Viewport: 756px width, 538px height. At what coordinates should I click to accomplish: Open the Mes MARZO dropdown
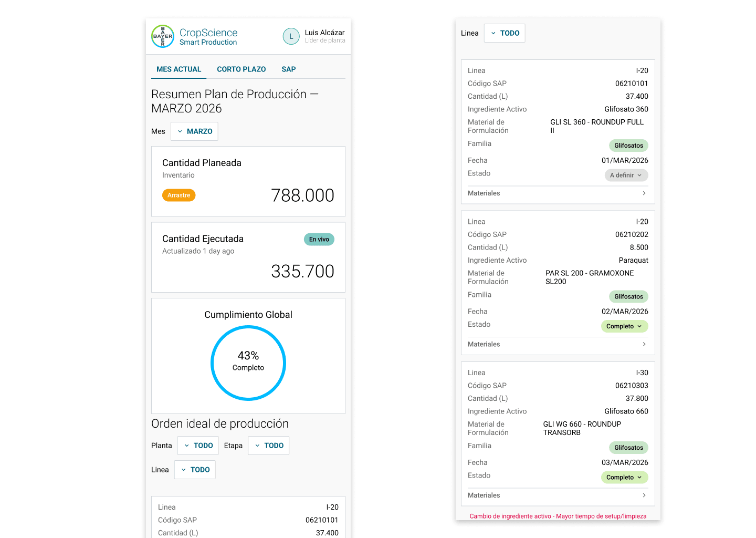[194, 131]
